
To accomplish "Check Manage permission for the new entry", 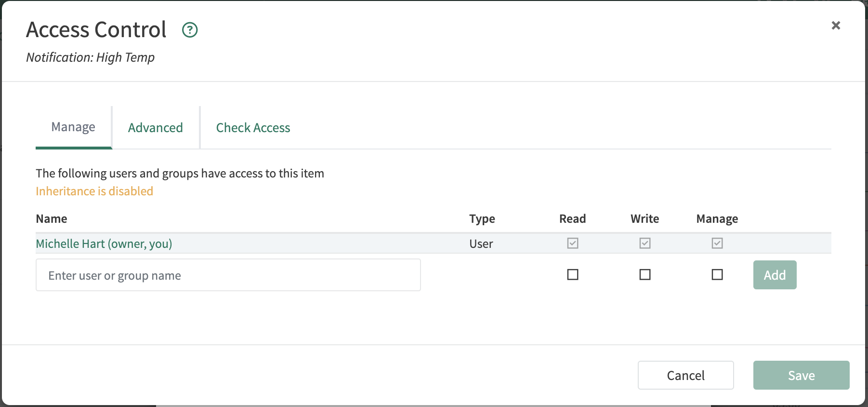I will click(717, 275).
